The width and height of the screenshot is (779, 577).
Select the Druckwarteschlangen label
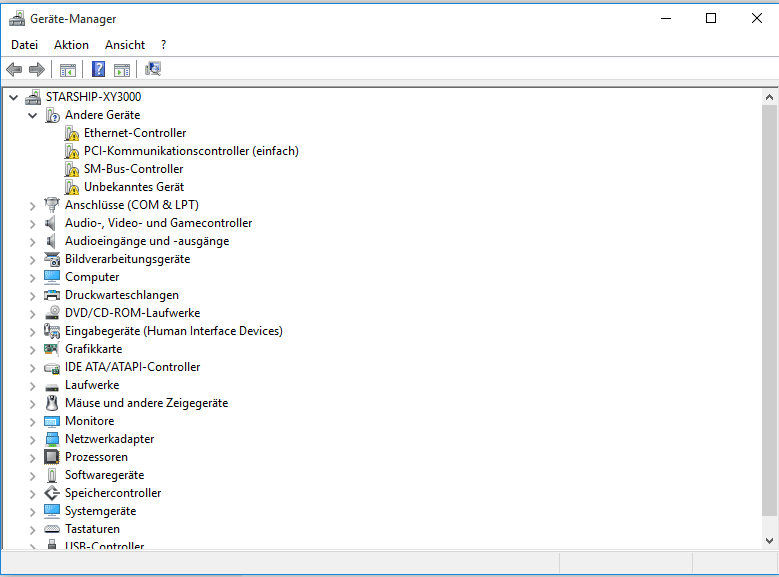(122, 295)
